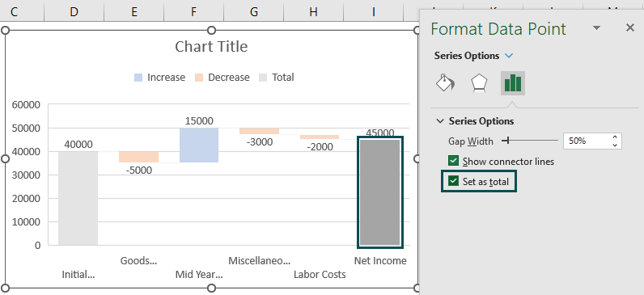This screenshot has height=295, width=644.
Task: Collapse the Series Options section
Action: (440, 121)
